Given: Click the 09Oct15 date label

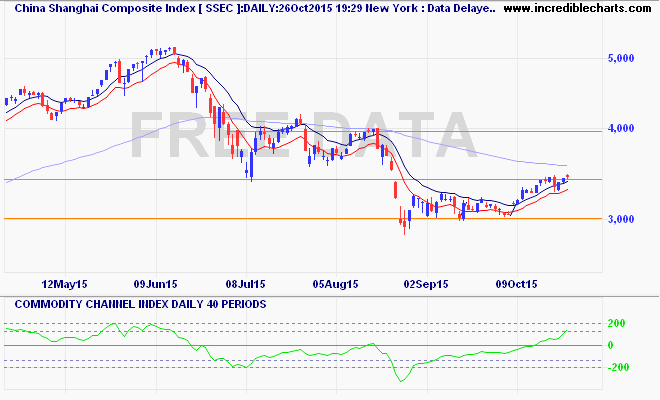Looking at the screenshot, I should click(x=516, y=284).
